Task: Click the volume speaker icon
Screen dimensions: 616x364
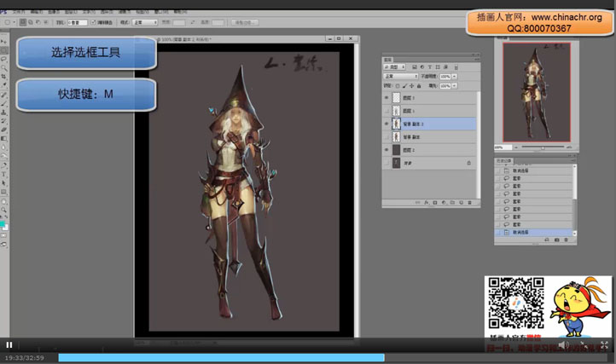Action: click(x=564, y=344)
